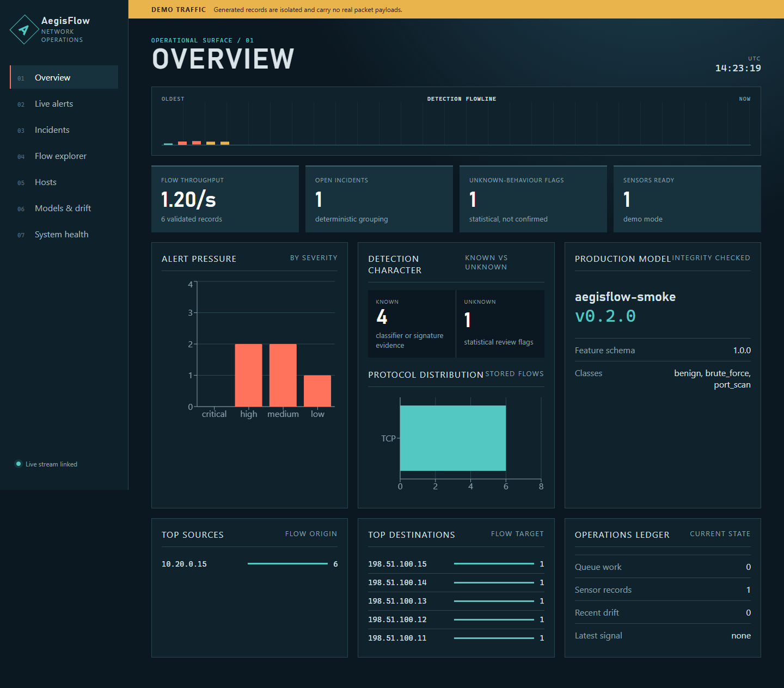Click the aegisflow-smoke model name
Image resolution: width=784 pixels, height=688 pixels.
625,297
